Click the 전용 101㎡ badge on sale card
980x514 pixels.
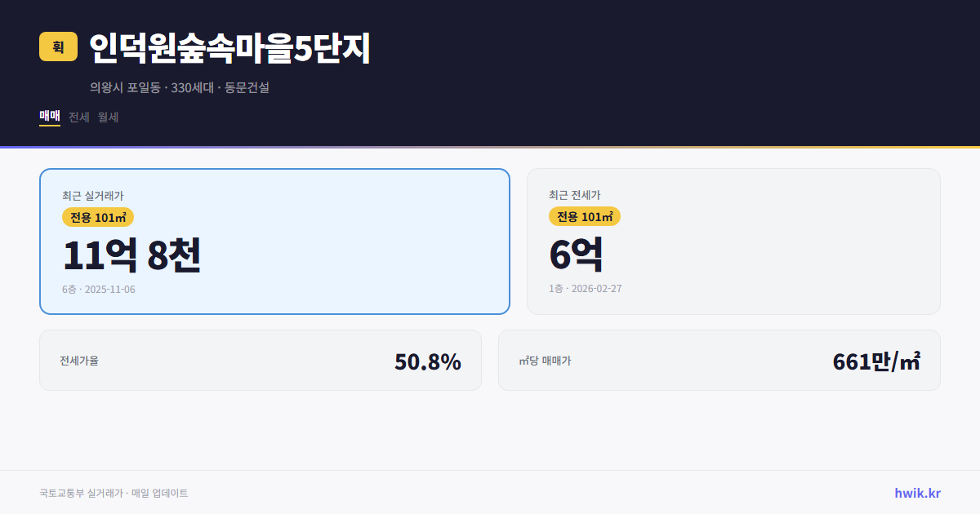click(x=99, y=217)
